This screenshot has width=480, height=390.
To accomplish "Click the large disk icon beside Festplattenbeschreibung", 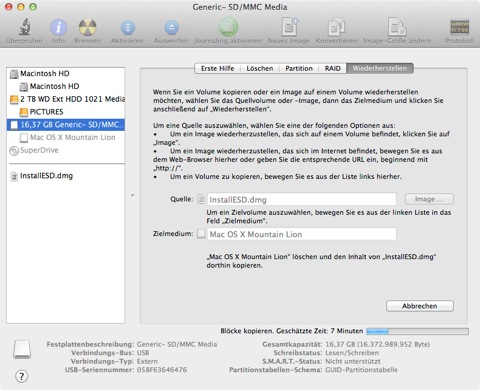I will pyautogui.click(x=22, y=349).
